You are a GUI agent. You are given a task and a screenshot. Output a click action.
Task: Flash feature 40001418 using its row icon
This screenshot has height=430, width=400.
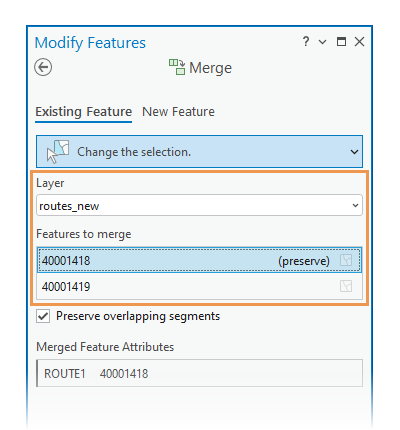[x=346, y=260]
